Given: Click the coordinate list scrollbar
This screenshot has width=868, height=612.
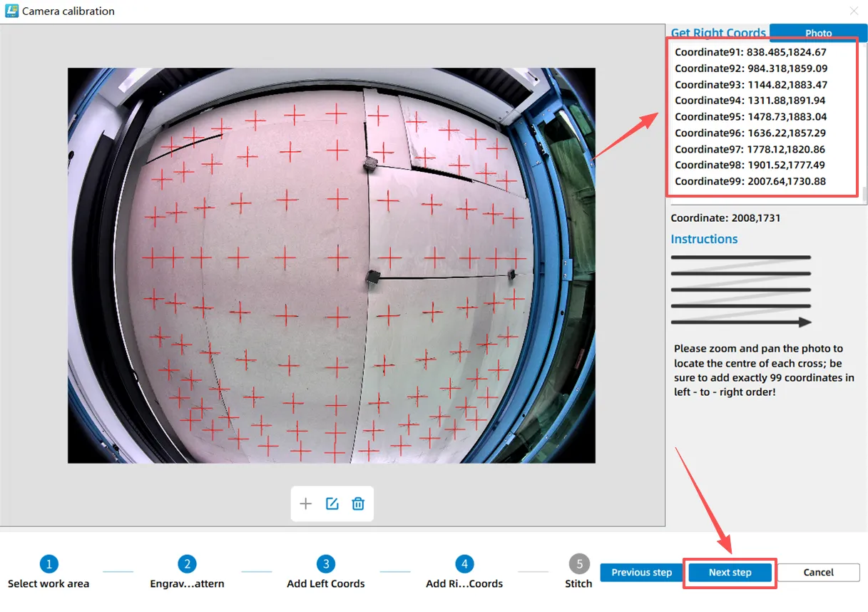Looking at the screenshot, I should pyautogui.click(x=864, y=194).
